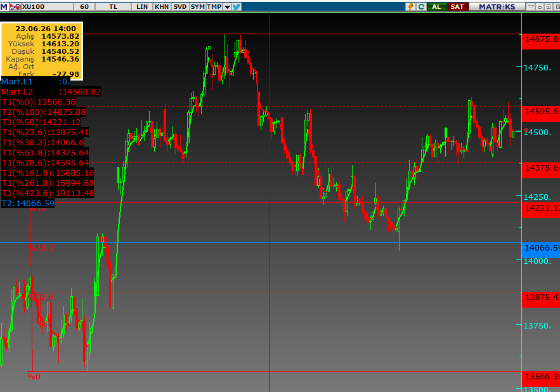Image resolution: width=560 pixels, height=392 pixels.
Task: Click the red SAT sell button
Action: click(457, 6)
